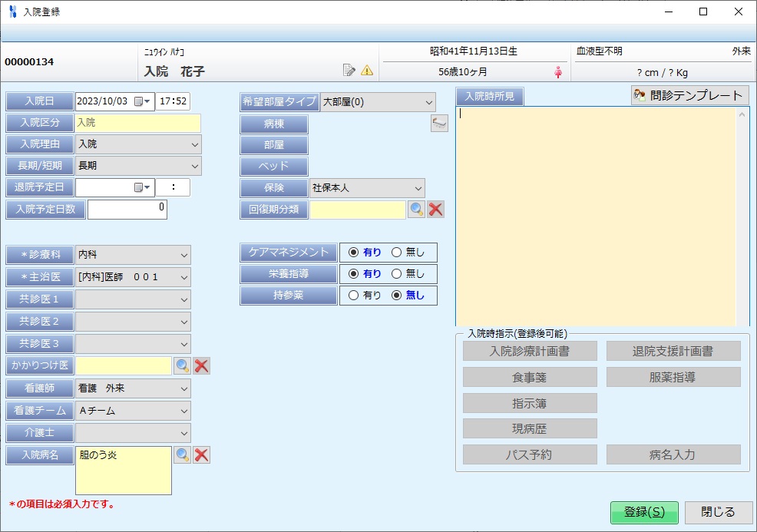Select the 入院時所見 tab
757x532 pixels.
click(x=490, y=97)
